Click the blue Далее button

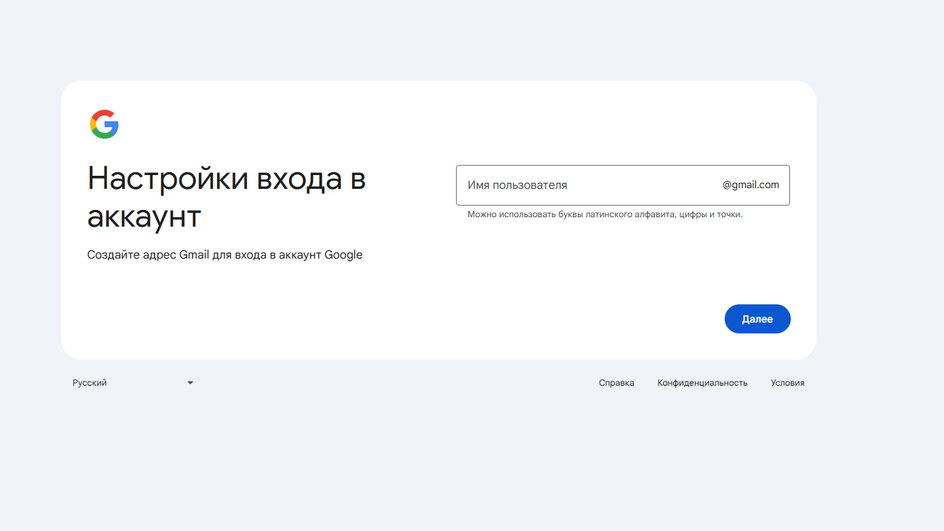coord(757,318)
